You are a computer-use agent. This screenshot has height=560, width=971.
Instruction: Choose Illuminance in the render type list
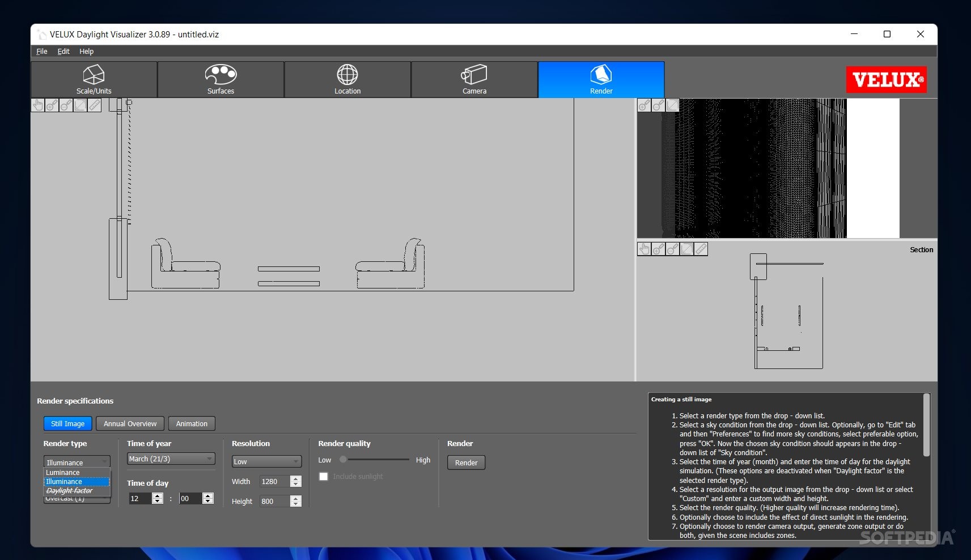tap(77, 482)
